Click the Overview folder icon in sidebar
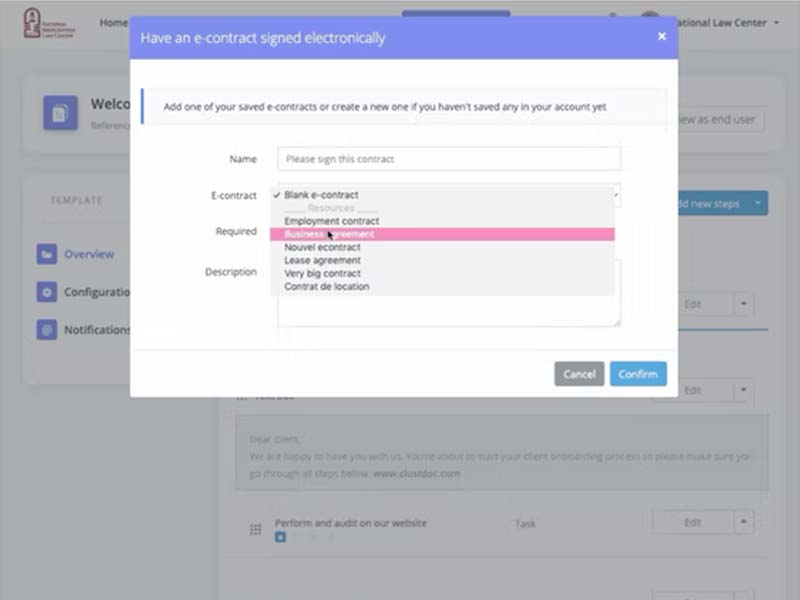The height and width of the screenshot is (600, 800). click(46, 254)
